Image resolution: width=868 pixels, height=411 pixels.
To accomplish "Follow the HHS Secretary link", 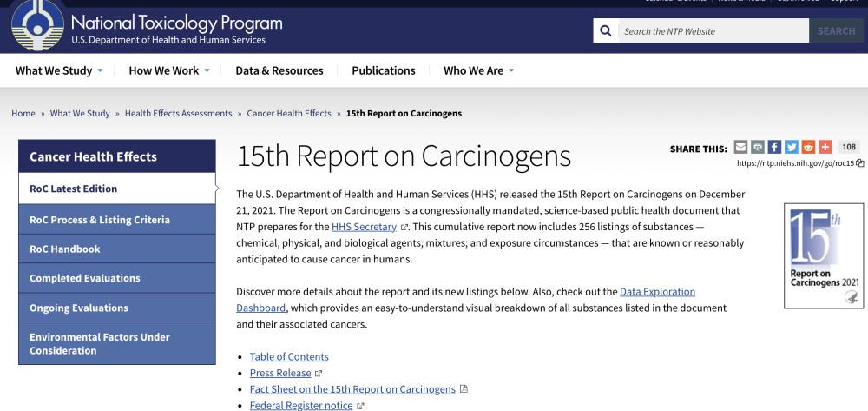I will click(x=364, y=227).
